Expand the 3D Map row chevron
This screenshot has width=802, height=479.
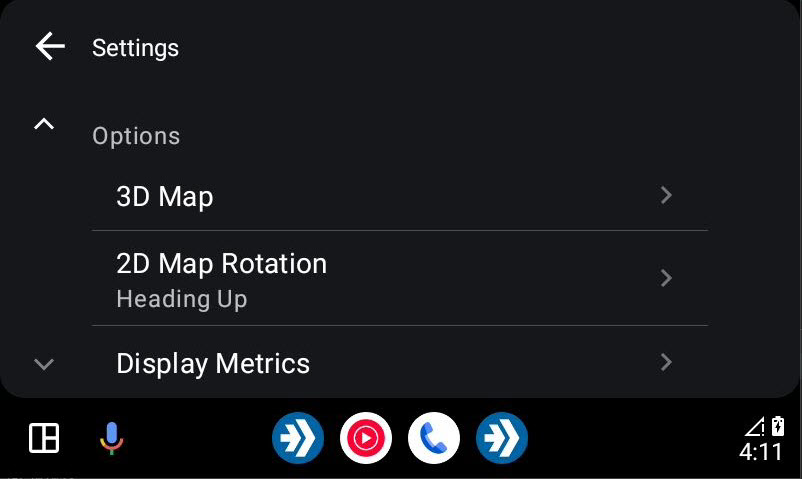pos(665,195)
